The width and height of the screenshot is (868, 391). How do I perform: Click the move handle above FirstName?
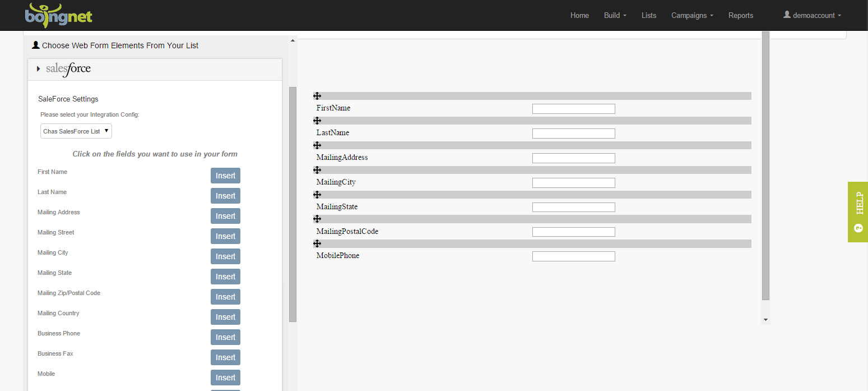tap(317, 96)
